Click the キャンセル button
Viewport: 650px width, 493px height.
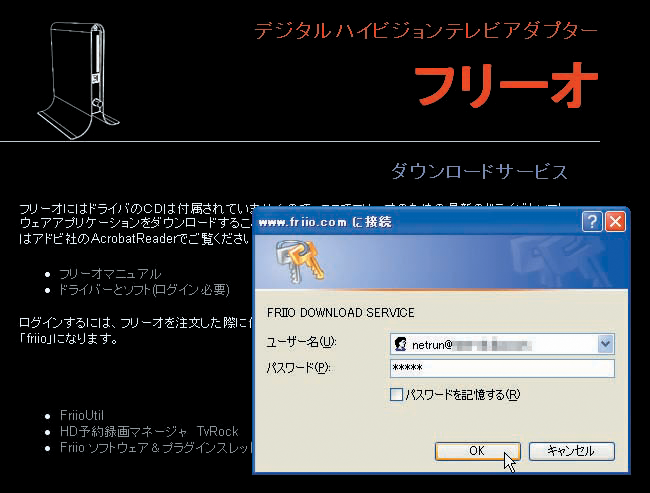(x=572, y=451)
